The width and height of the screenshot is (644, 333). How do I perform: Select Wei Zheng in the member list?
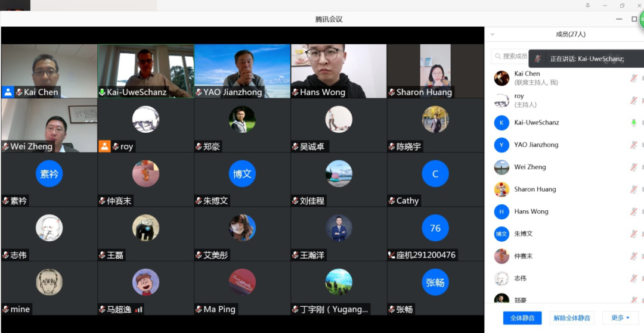click(x=530, y=167)
